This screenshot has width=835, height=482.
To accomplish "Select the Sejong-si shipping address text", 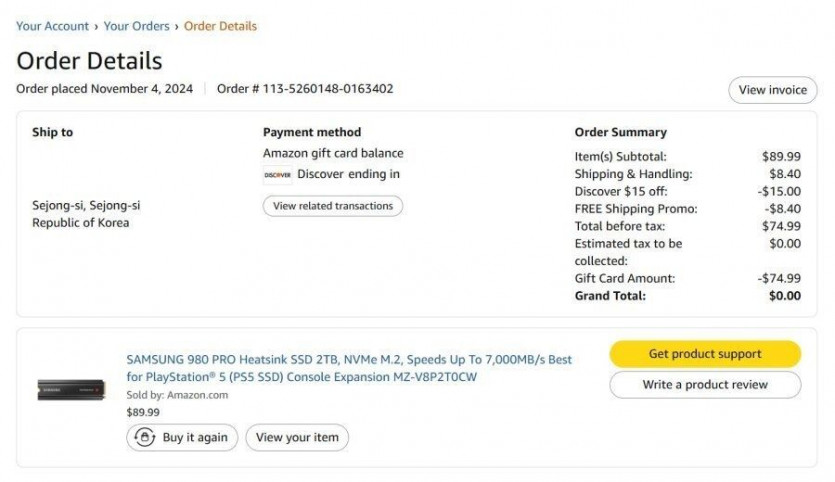I will click(86, 214).
